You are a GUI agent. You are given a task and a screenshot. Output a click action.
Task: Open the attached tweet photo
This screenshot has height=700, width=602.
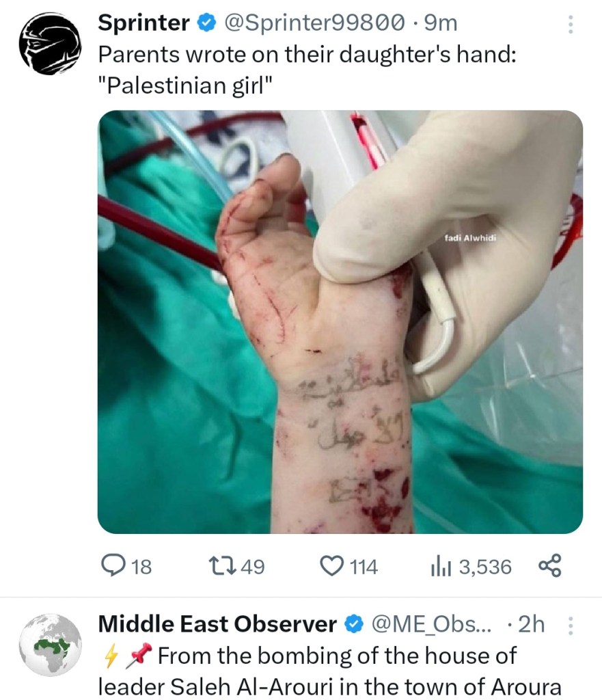[340, 321]
